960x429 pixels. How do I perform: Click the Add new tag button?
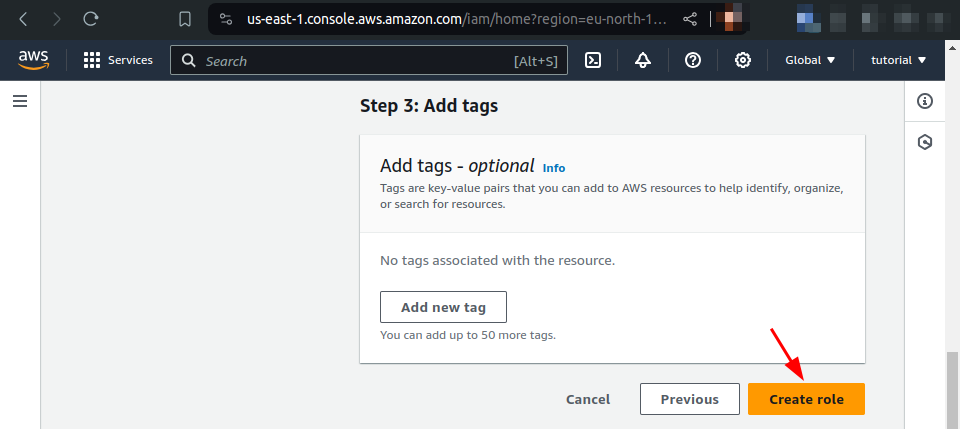click(x=443, y=307)
